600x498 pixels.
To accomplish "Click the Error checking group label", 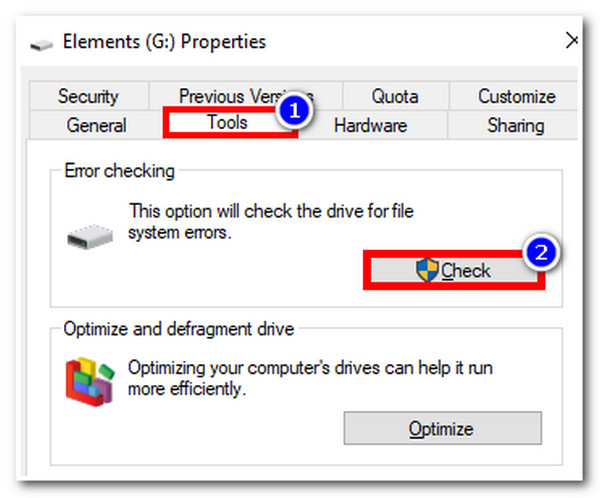I will coord(119,171).
